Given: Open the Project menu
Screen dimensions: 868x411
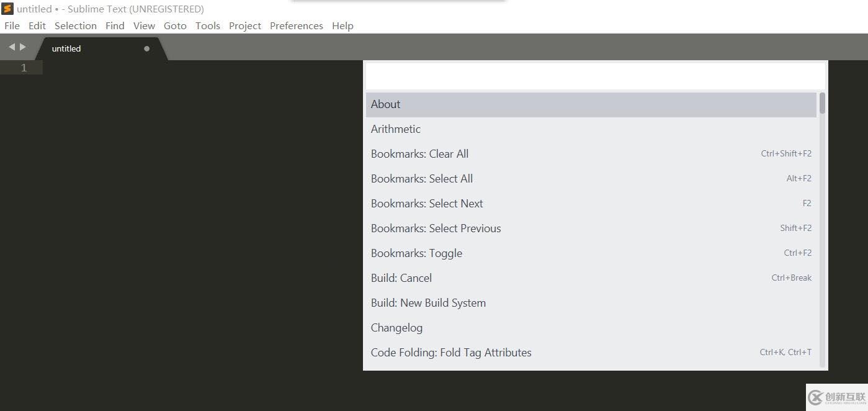Looking at the screenshot, I should coord(245,25).
